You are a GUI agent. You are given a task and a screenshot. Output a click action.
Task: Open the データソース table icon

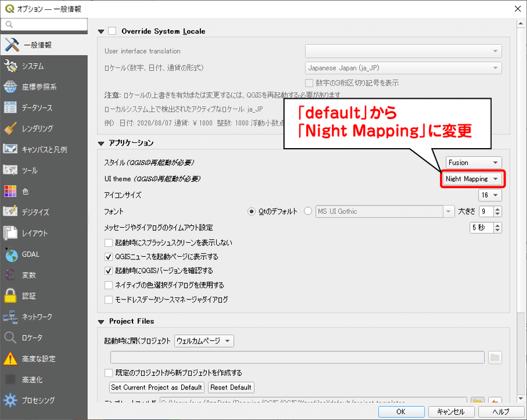tap(11, 107)
